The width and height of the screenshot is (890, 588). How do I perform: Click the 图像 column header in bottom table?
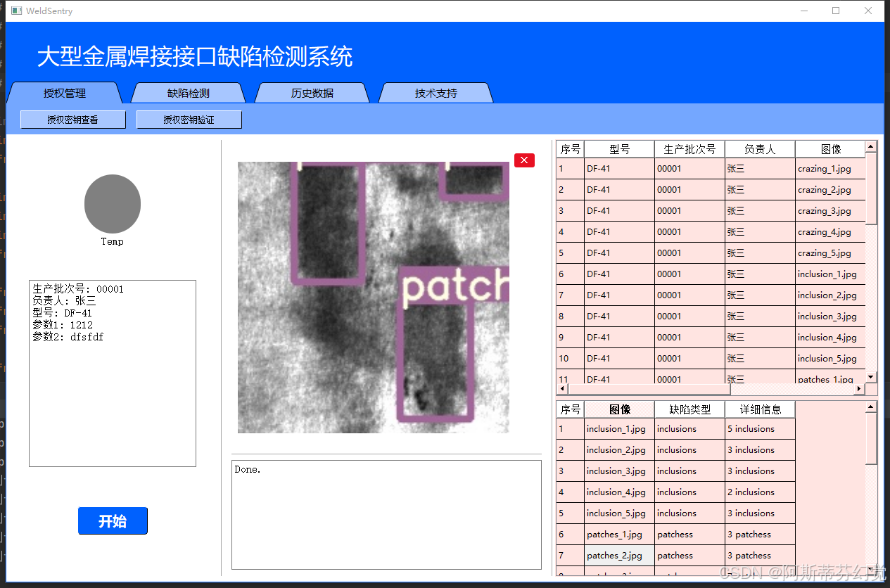(618, 409)
